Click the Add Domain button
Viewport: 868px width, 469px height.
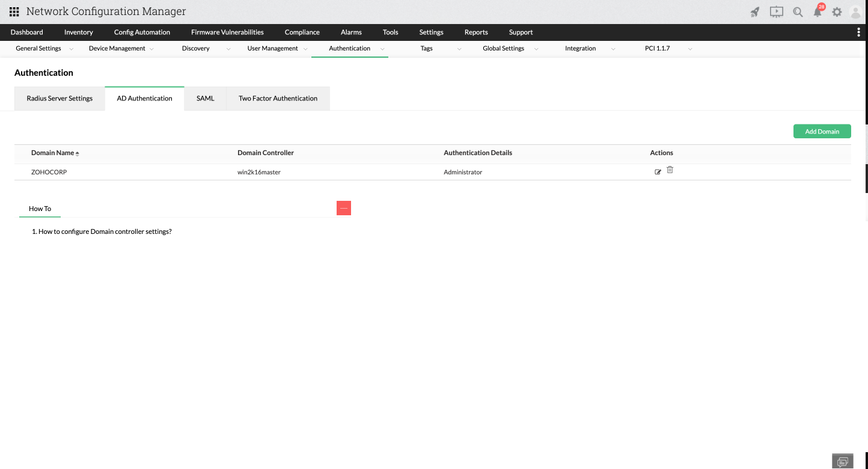coord(822,131)
